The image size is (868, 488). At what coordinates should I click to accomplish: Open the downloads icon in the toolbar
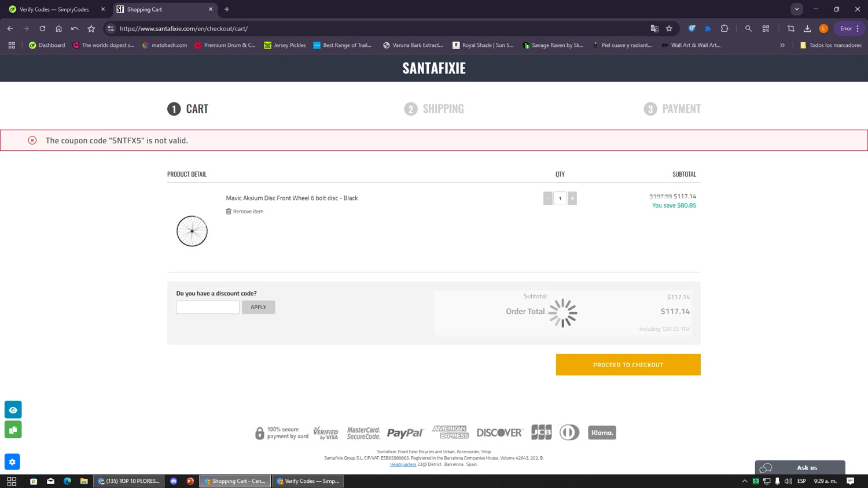pyautogui.click(x=807, y=28)
